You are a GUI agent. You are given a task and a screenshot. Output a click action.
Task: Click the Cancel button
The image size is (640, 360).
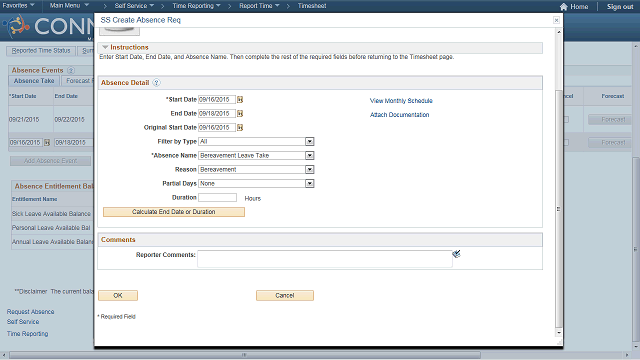point(285,296)
